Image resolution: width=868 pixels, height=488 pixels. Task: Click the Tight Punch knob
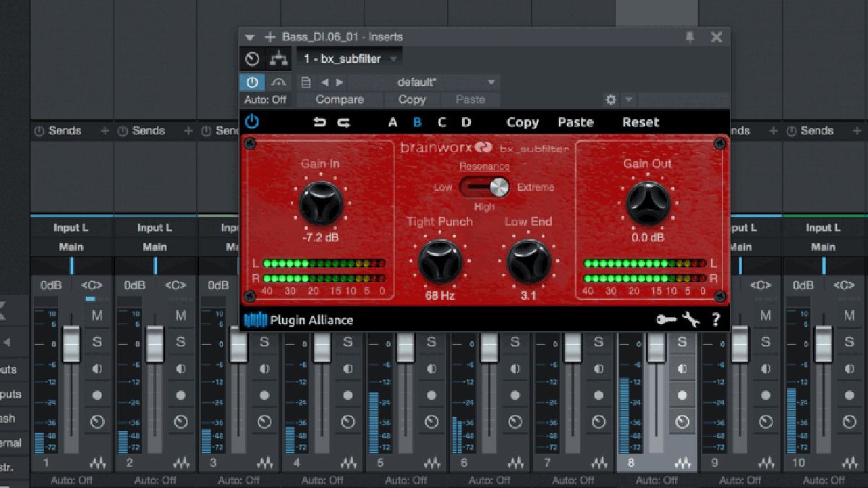[x=440, y=261]
